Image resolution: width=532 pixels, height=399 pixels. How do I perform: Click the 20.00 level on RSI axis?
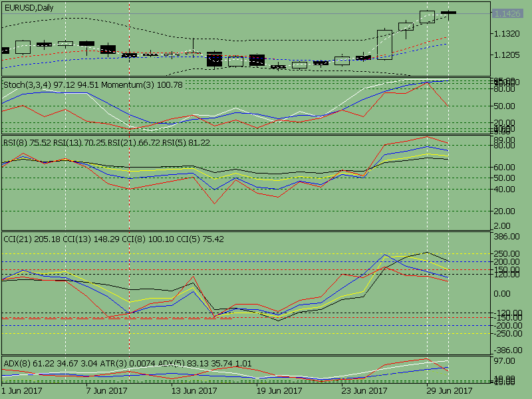click(x=504, y=211)
